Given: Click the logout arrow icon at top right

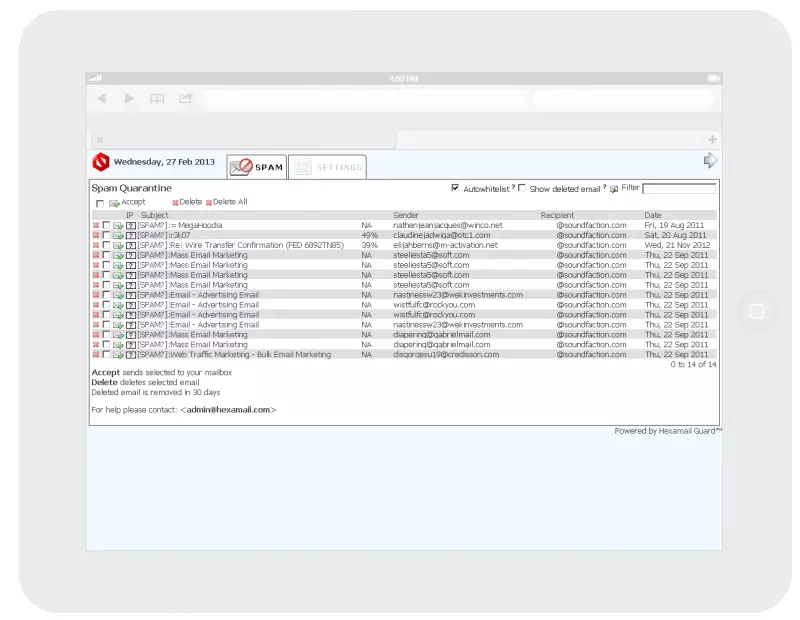Looking at the screenshot, I should click(x=710, y=161).
